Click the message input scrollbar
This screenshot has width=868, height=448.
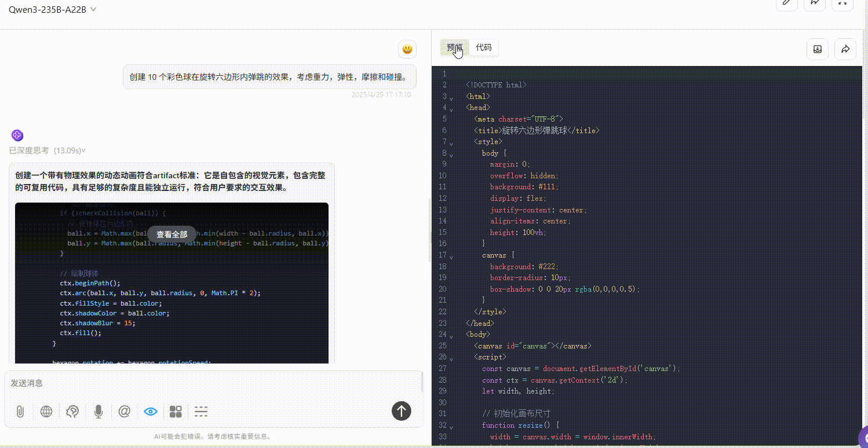[x=422, y=383]
